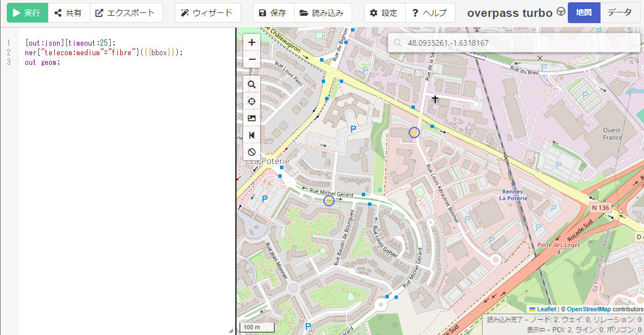The image size is (644, 335).
Task: Click code line 1 in query editor
Action: pyautogui.click(x=71, y=43)
